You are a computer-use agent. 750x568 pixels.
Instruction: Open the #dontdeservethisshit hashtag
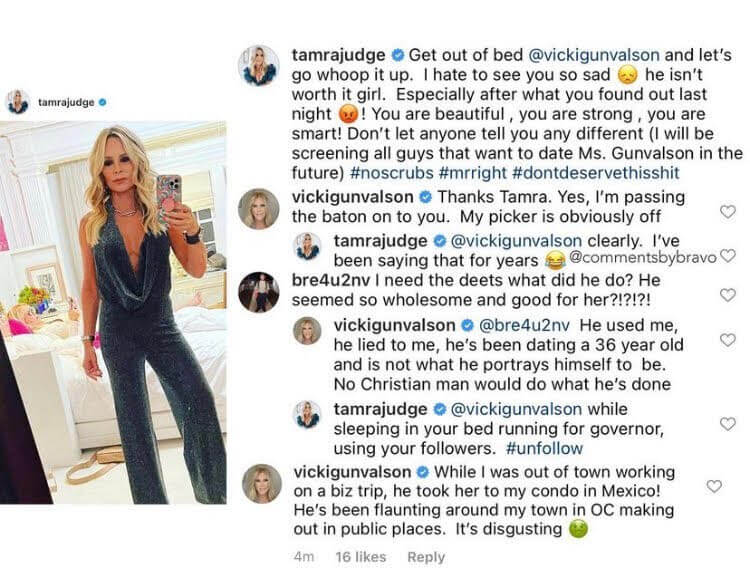(x=596, y=173)
